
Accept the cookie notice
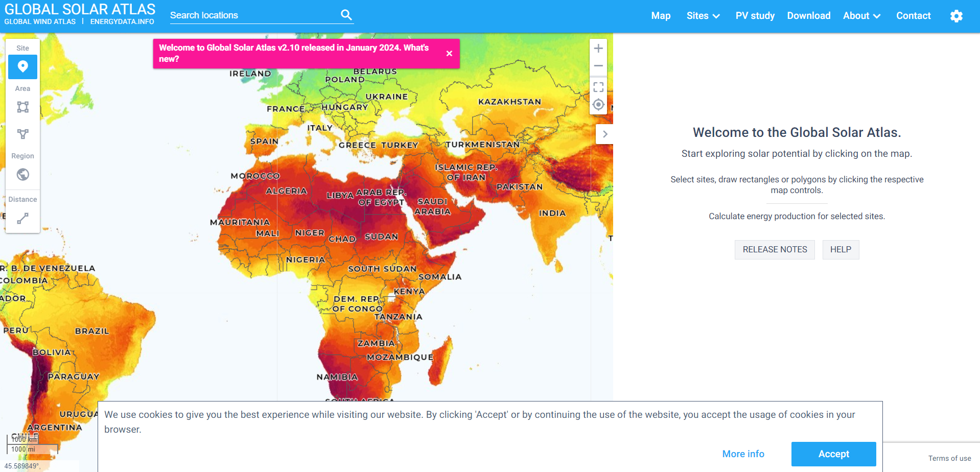833,454
